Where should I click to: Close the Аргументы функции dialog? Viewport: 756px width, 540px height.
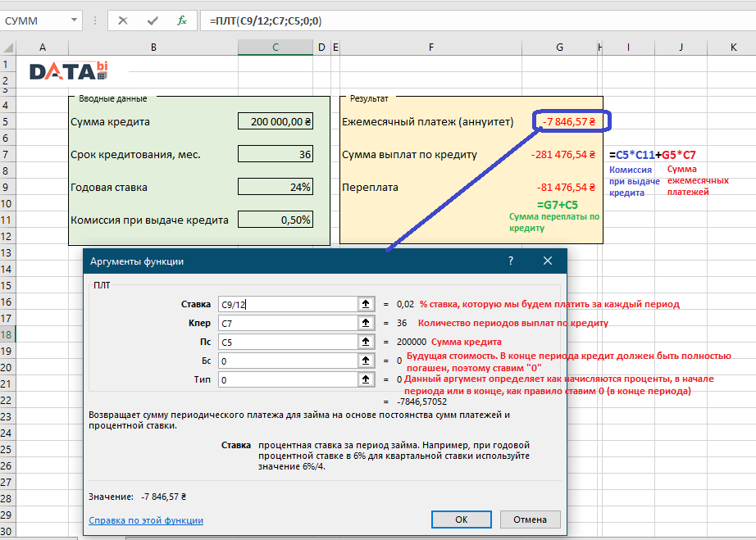(x=548, y=261)
